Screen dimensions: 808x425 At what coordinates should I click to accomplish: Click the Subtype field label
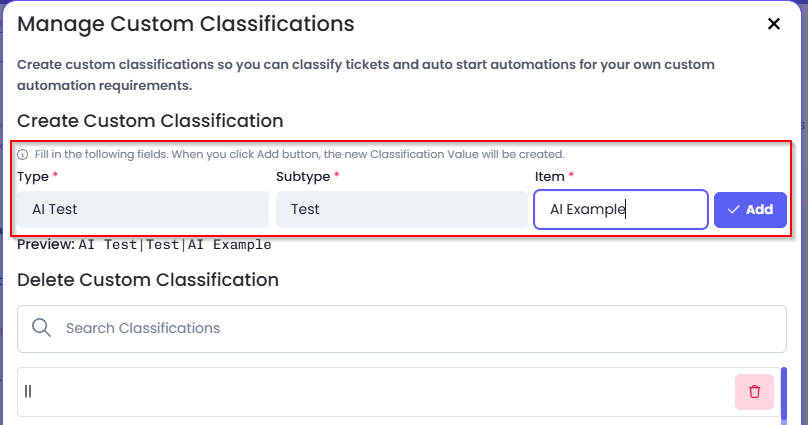click(x=303, y=177)
